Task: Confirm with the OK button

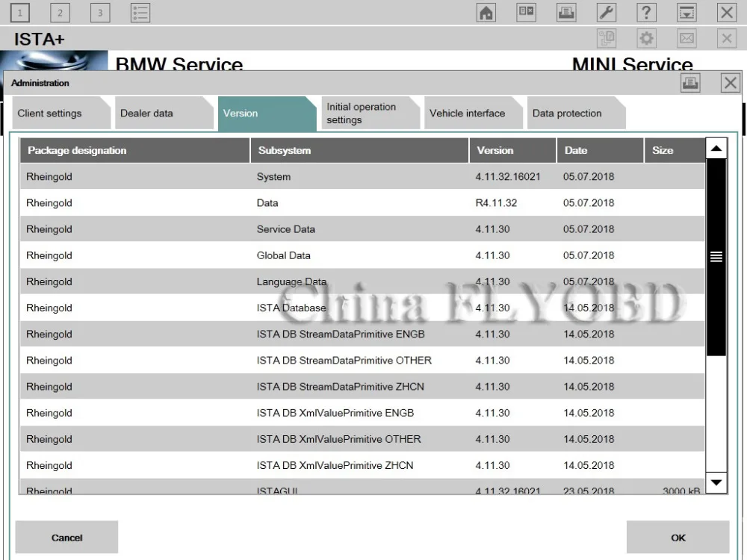Action: (678, 538)
